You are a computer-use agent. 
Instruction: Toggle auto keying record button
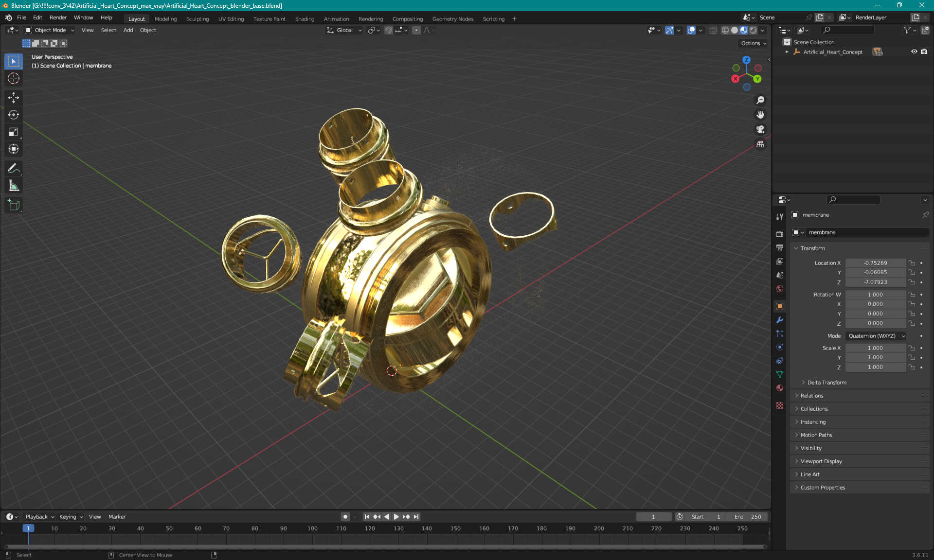click(345, 517)
